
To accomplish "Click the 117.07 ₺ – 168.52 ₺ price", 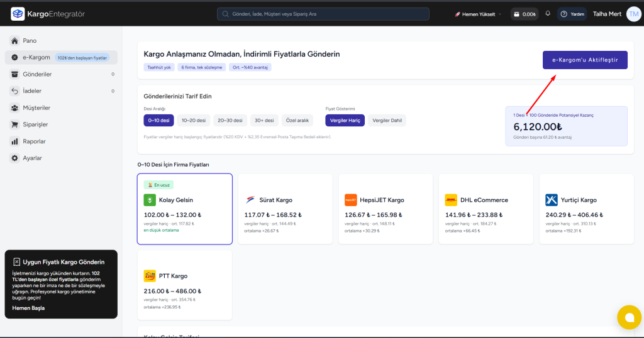I will click(273, 214).
